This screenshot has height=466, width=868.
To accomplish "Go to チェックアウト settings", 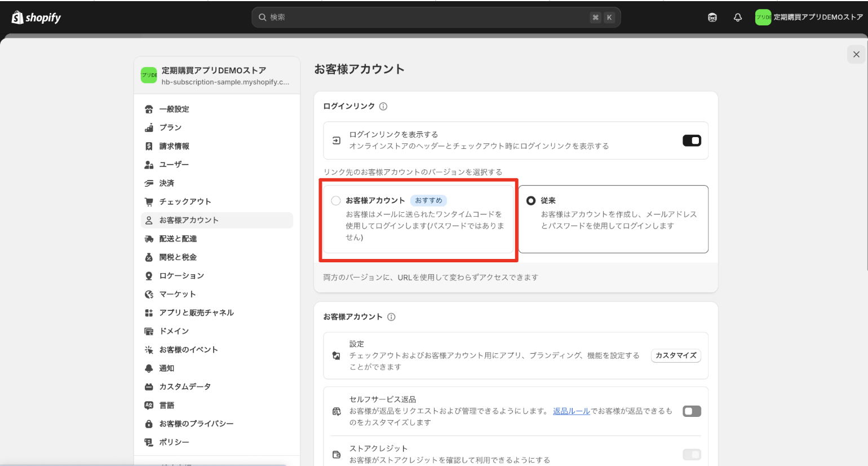I will pos(185,202).
